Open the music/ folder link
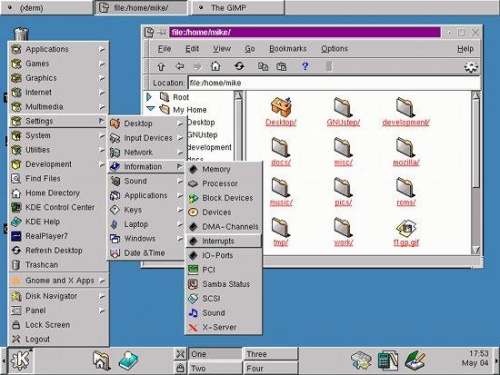The image size is (500, 375). point(281,203)
